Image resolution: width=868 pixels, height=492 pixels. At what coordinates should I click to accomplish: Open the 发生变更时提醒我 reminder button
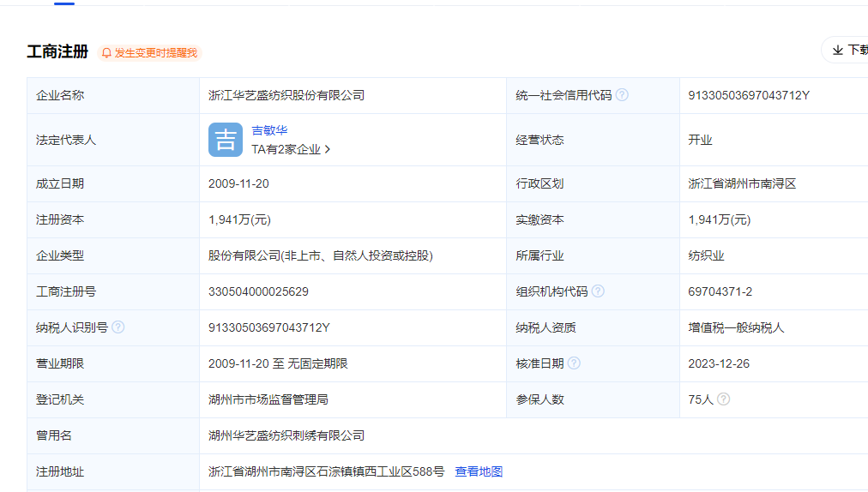(x=149, y=52)
